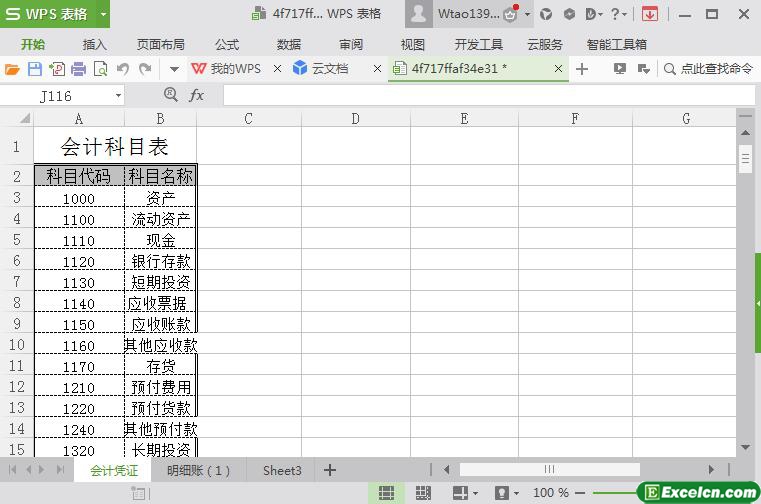Click the Name Box showing J116

(56, 96)
